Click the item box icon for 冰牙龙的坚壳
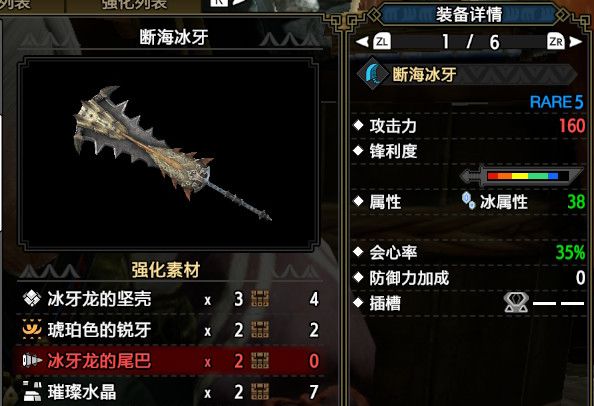Screen dimensions: 594x406 [x=260, y=299]
